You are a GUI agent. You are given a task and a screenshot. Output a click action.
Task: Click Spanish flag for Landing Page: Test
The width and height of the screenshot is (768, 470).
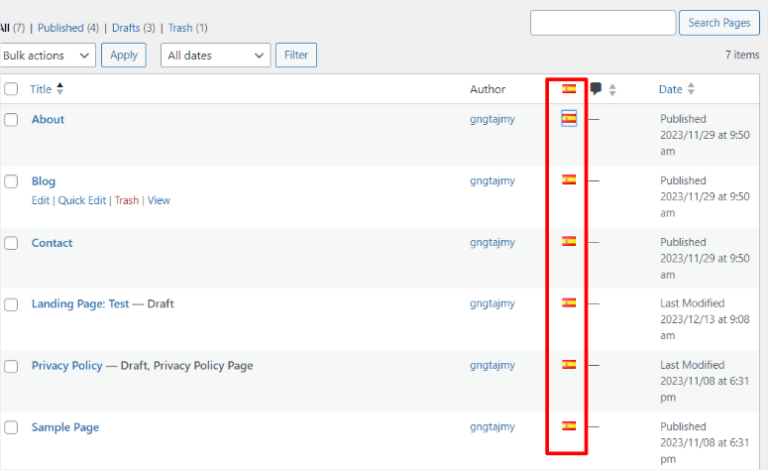coord(568,302)
